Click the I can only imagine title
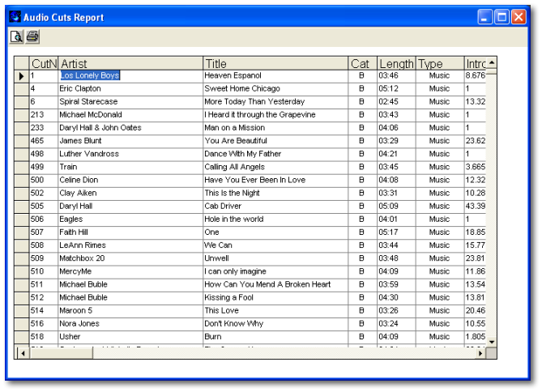The image size is (542, 392). point(275,271)
